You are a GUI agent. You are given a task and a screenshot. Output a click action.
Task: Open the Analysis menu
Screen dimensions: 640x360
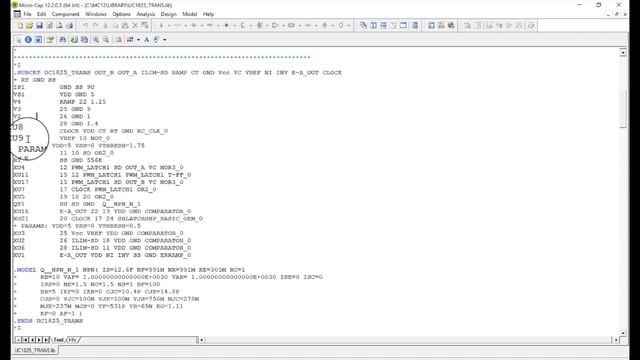click(x=146, y=14)
